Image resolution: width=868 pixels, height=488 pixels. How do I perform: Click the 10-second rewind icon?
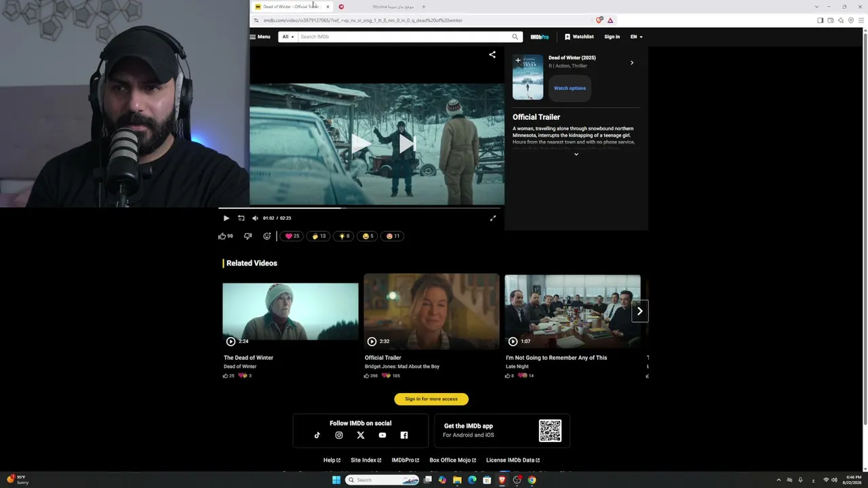[x=241, y=218]
